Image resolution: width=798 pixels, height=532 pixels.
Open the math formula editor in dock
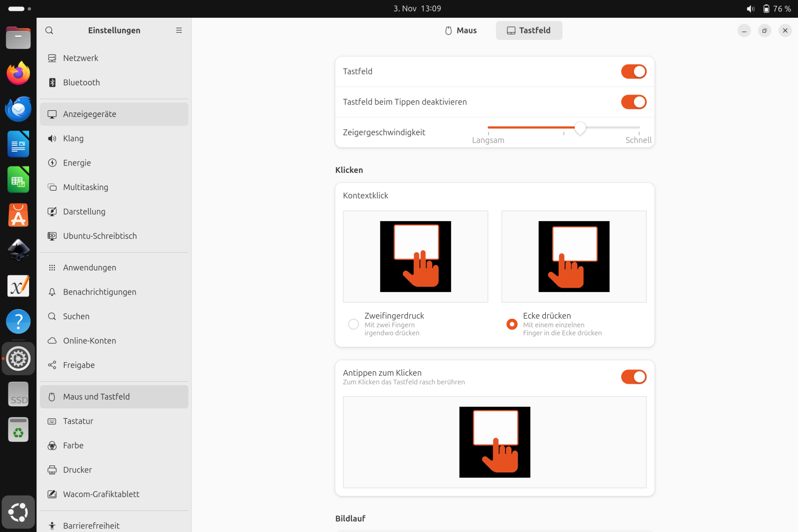[x=18, y=286]
